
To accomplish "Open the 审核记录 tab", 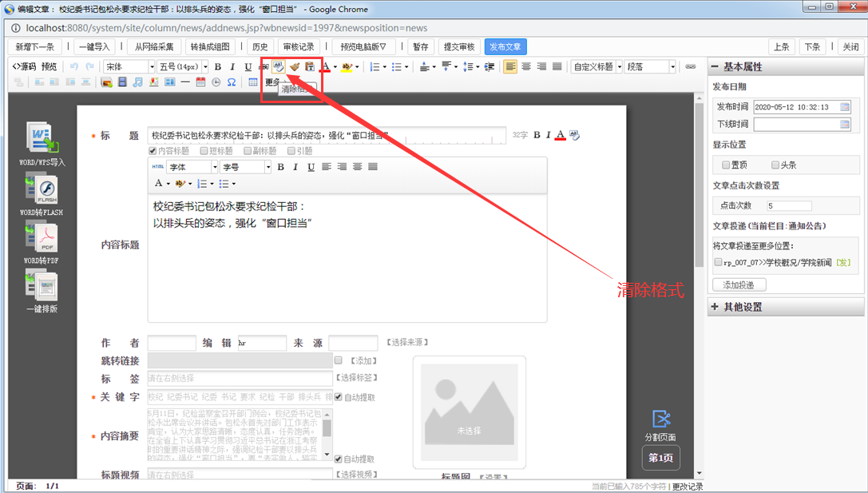I will click(299, 47).
